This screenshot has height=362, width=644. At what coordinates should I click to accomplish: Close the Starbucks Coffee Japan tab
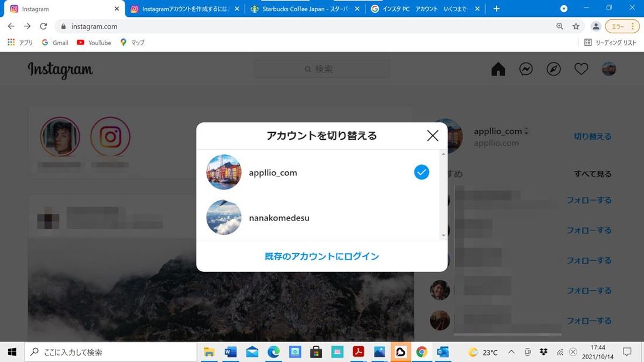tap(357, 9)
